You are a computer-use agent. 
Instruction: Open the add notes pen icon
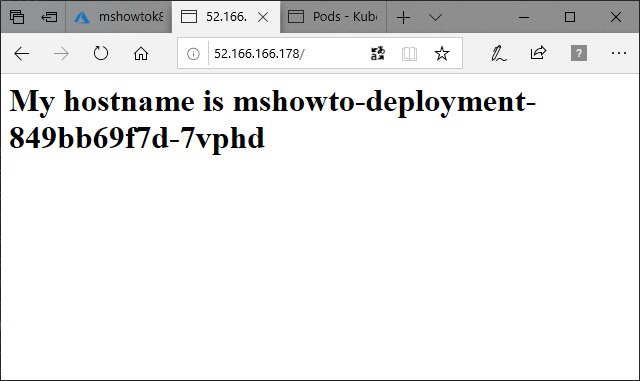pos(498,53)
